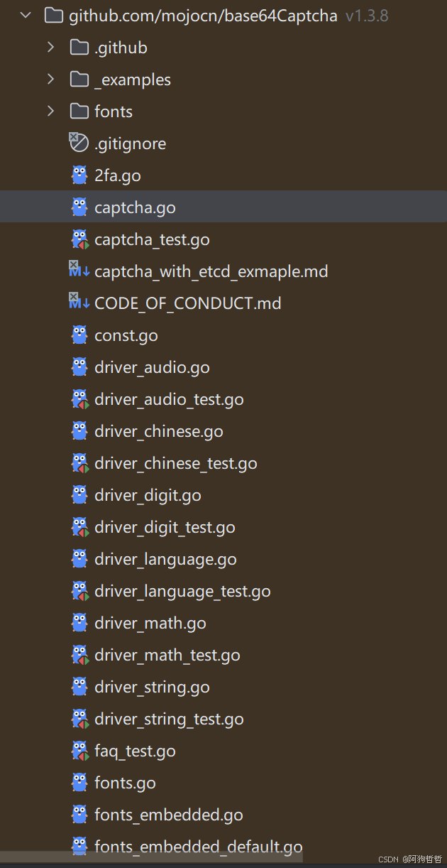Select the root node label github.com/mojocn/base64Captcha
Image resolution: width=447 pixels, height=868 pixels.
tap(203, 16)
